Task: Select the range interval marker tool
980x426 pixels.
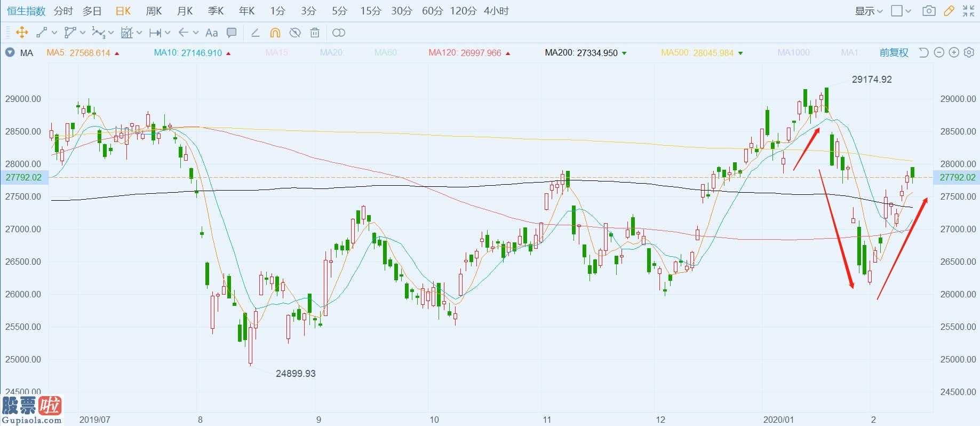Action: point(155,33)
